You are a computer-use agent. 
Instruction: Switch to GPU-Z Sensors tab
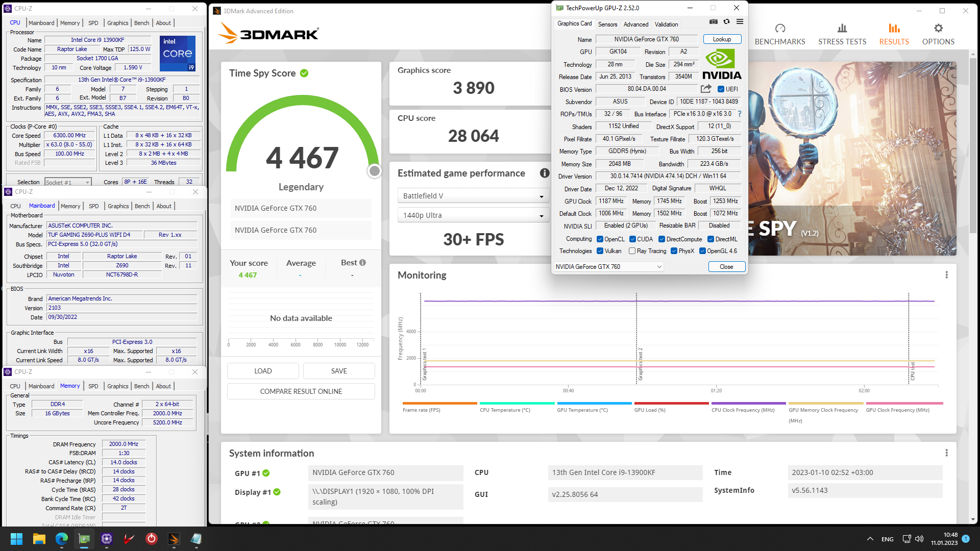[x=607, y=24]
